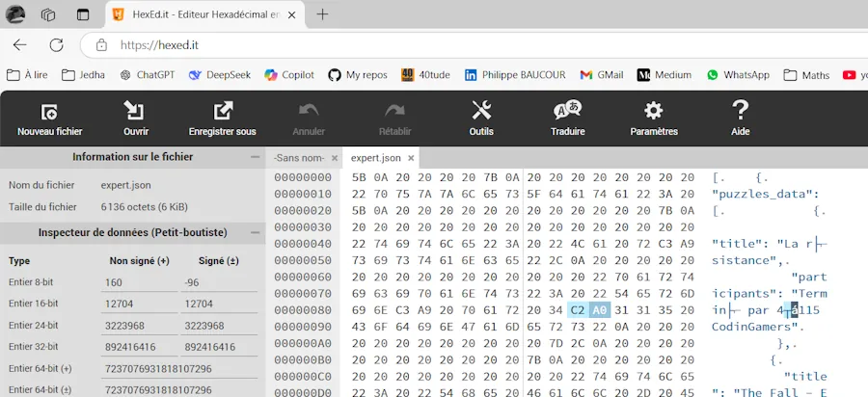This screenshot has width=868, height=397.
Task: Open the Outils tools menu
Action: pyautogui.click(x=481, y=119)
